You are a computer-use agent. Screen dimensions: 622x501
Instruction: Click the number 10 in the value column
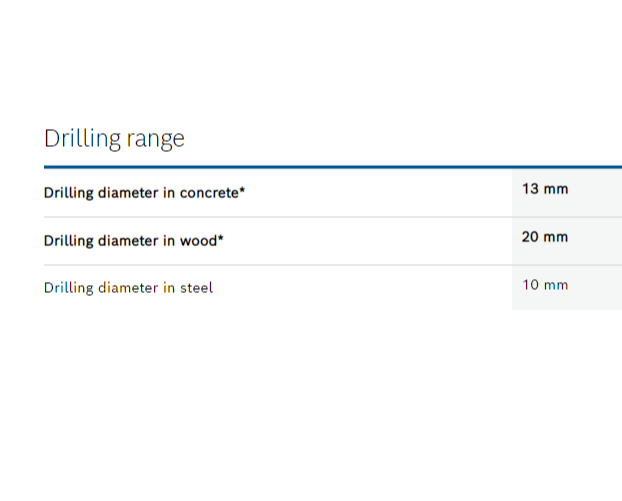click(531, 285)
